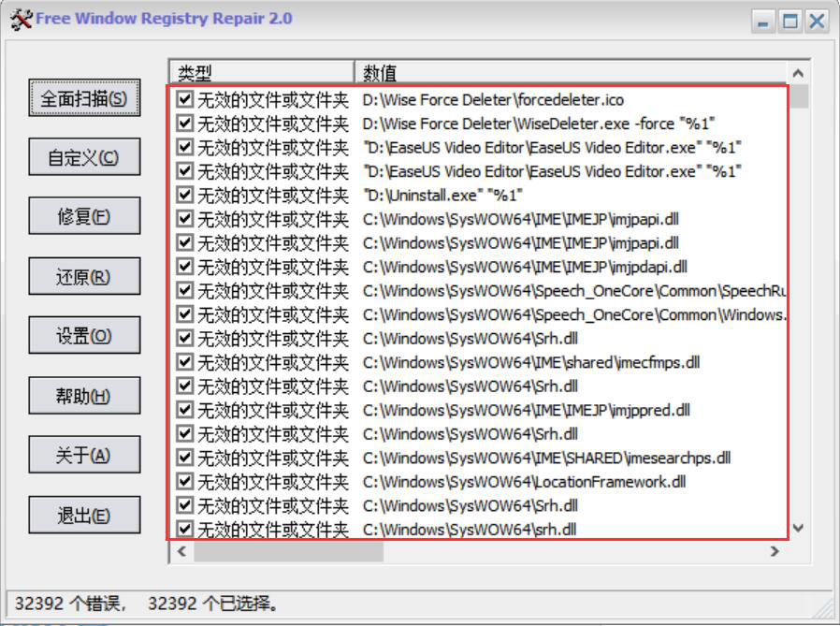Uncheck the D:\Uninstall.exe entry checkbox
840x626 pixels.
185,195
